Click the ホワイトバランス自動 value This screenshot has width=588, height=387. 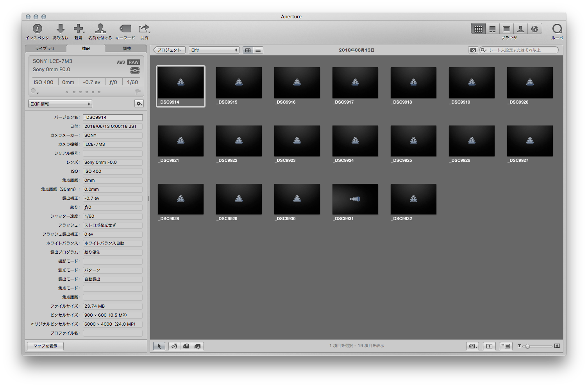(113, 243)
